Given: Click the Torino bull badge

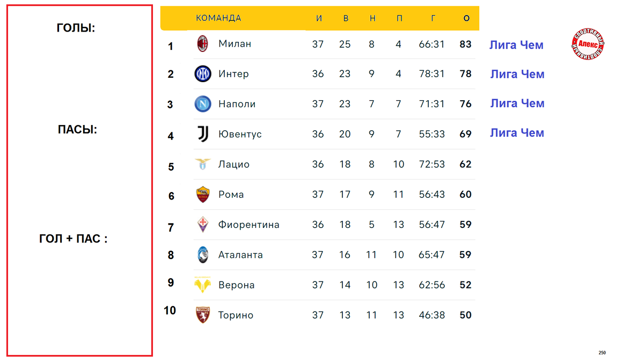Looking at the screenshot, I should 202,315.
